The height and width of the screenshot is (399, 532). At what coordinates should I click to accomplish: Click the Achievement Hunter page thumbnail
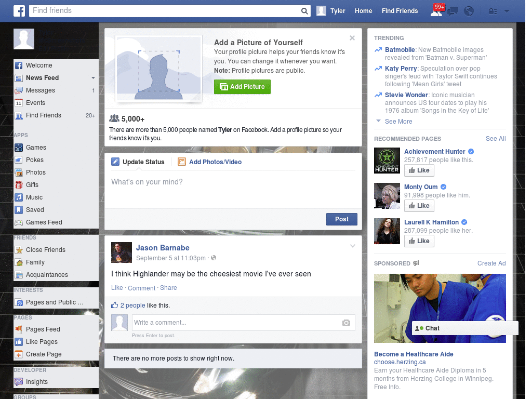click(387, 161)
